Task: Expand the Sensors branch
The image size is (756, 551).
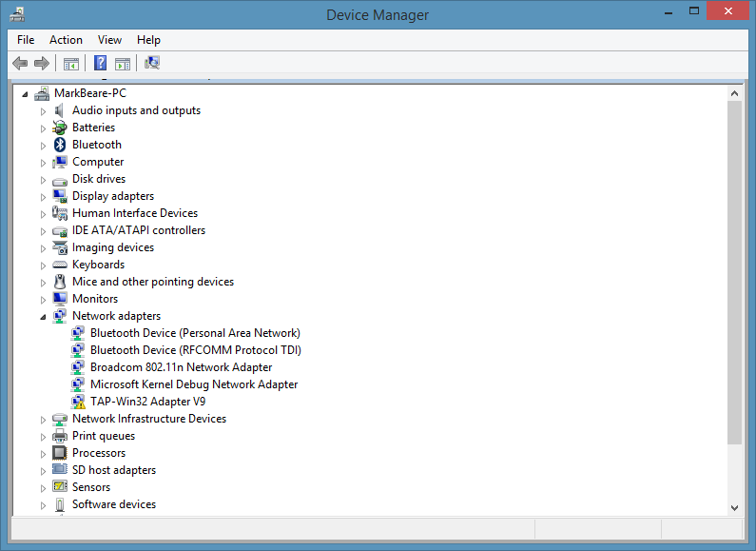Action: click(x=43, y=488)
